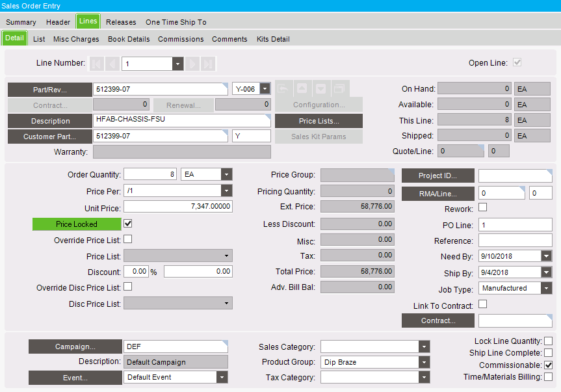This screenshot has width=561, height=392.
Task: Click the Reference input field
Action: (x=515, y=241)
